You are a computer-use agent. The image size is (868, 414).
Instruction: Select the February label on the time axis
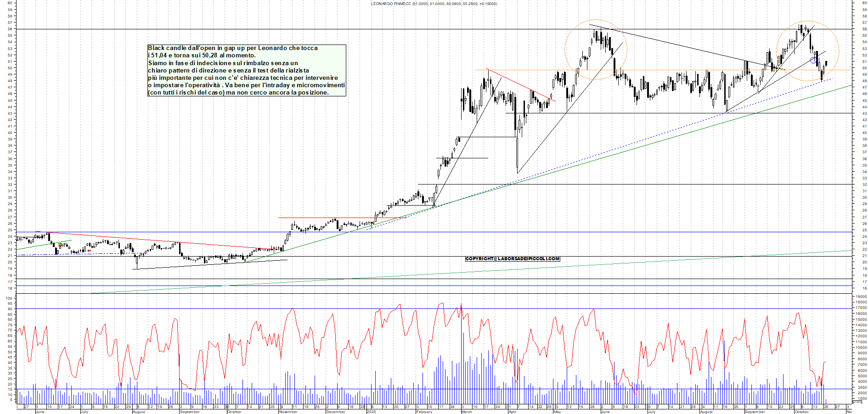[x=424, y=412]
